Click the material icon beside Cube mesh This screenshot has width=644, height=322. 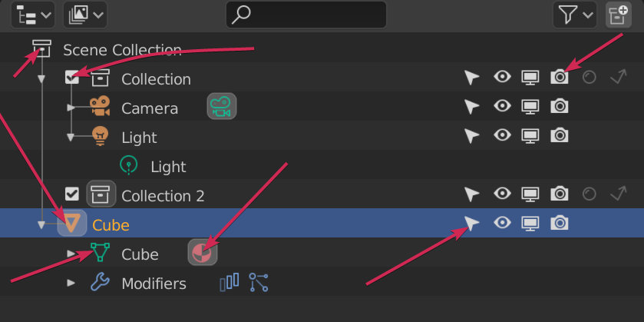pos(203,252)
